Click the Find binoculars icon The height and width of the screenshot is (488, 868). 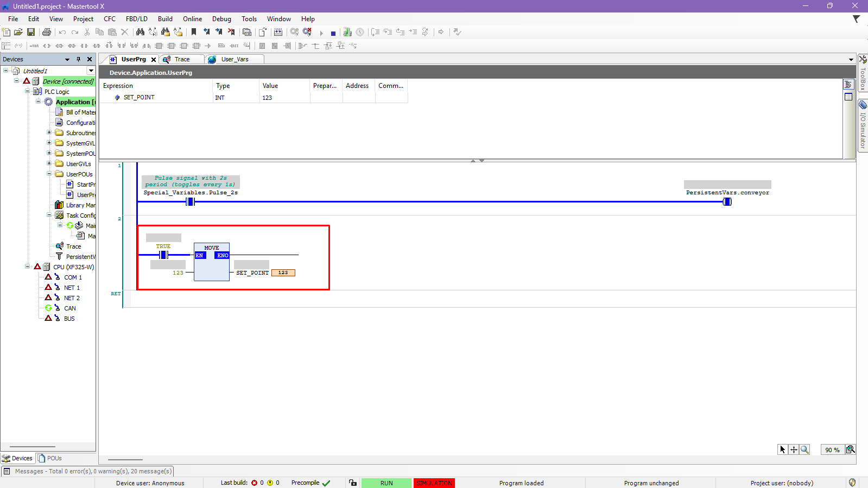[140, 32]
